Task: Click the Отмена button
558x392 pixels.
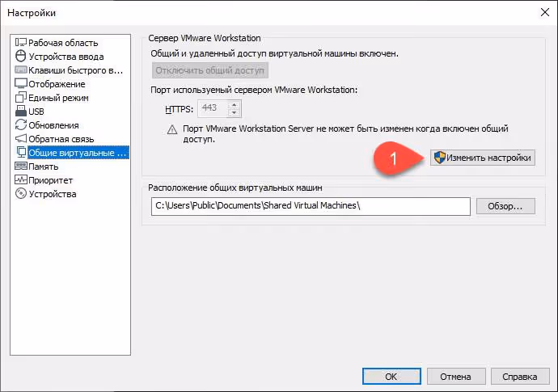Action: click(x=456, y=377)
